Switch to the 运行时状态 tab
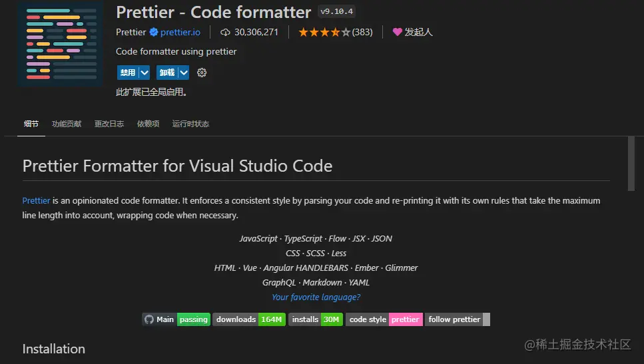644x364 pixels. coord(190,124)
